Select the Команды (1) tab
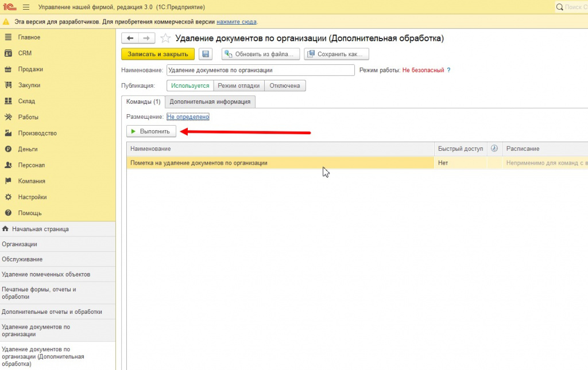Screen dimensions: 588x370 tap(143, 102)
